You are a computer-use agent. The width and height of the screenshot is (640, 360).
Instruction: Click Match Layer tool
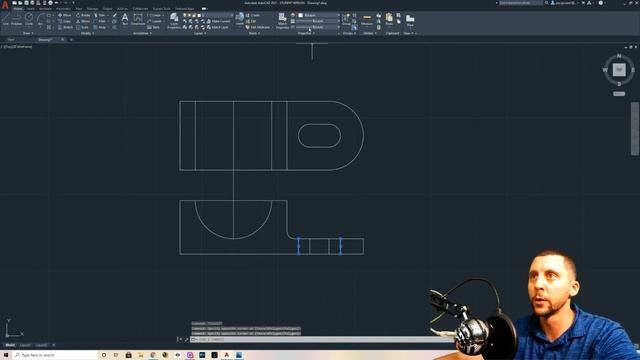pyautogui.click(x=218, y=27)
